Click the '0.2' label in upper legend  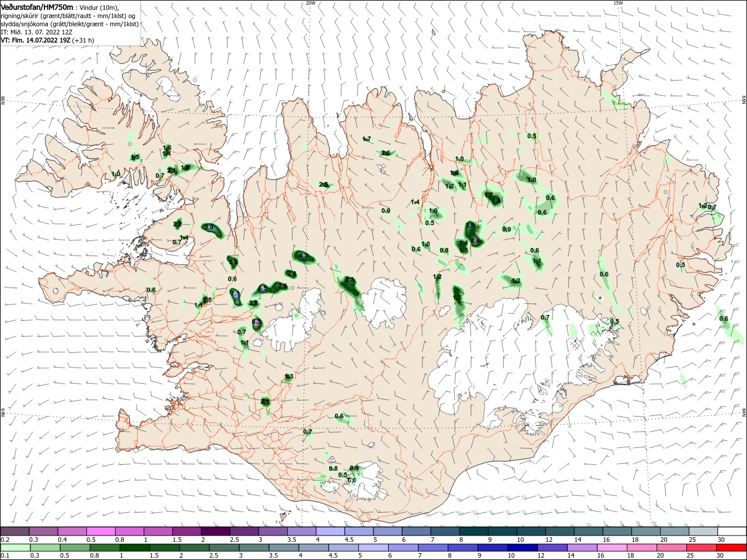coord(5,540)
